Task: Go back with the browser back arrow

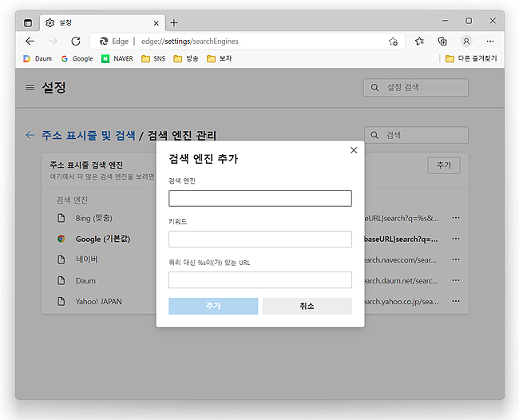Action: (x=30, y=41)
